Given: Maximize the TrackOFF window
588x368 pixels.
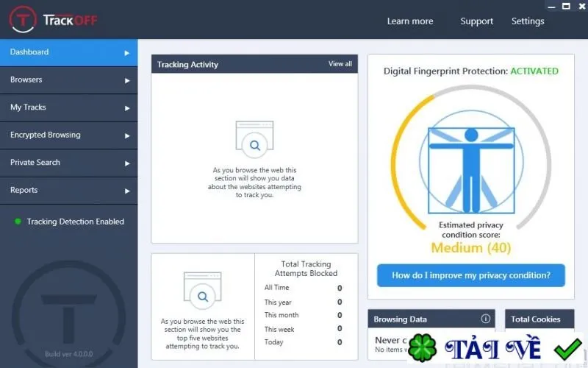Looking at the screenshot, I should pos(566,6).
